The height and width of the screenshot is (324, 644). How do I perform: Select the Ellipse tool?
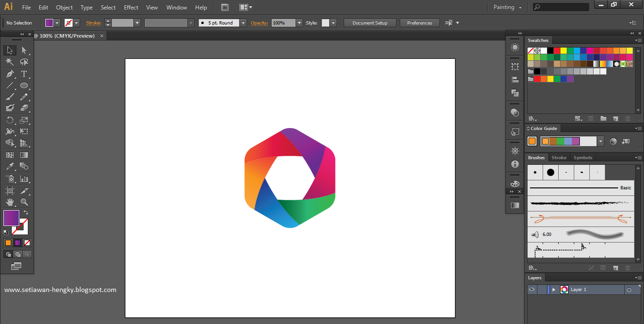pyautogui.click(x=24, y=86)
